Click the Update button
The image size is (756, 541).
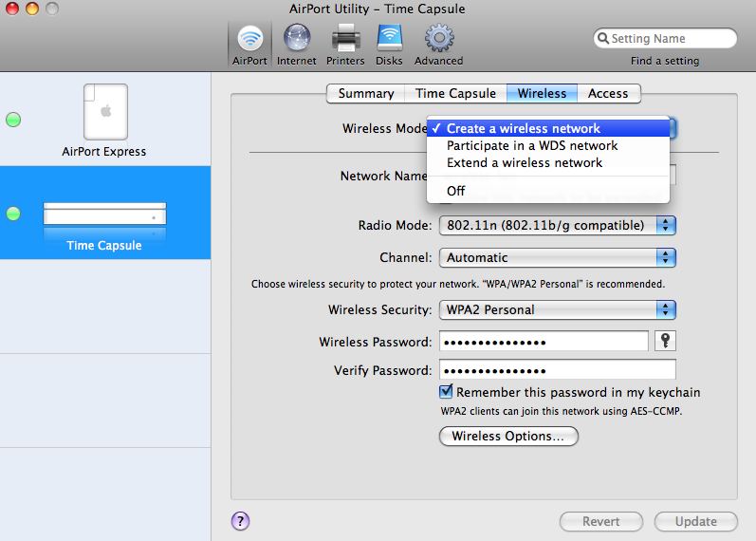coord(695,521)
